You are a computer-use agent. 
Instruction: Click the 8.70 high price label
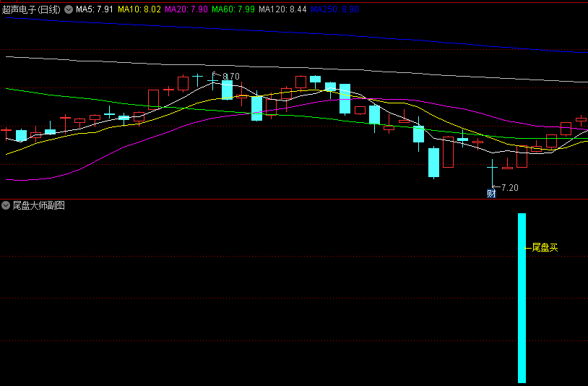click(x=231, y=77)
